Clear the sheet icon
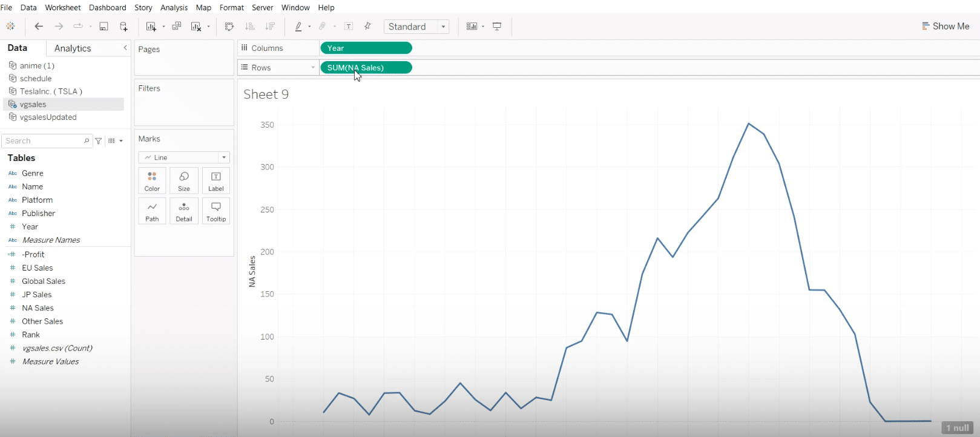 pos(196,27)
